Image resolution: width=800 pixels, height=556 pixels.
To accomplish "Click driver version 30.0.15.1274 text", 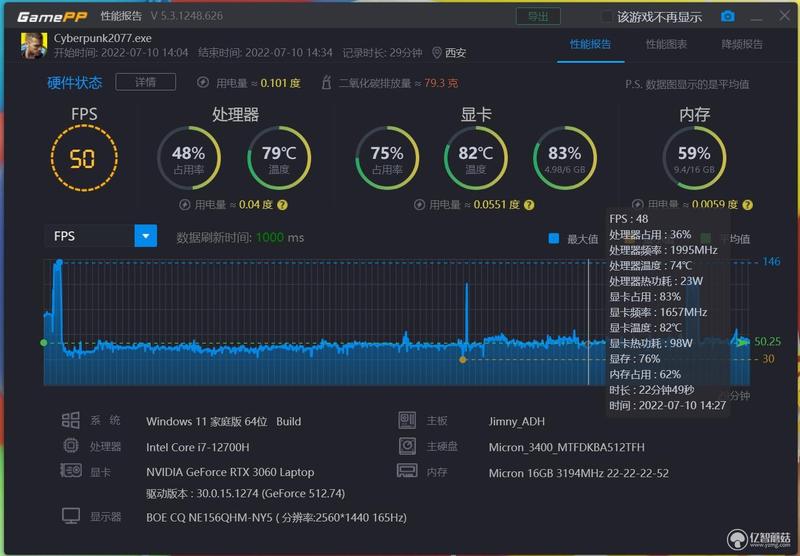I will 245,493.
